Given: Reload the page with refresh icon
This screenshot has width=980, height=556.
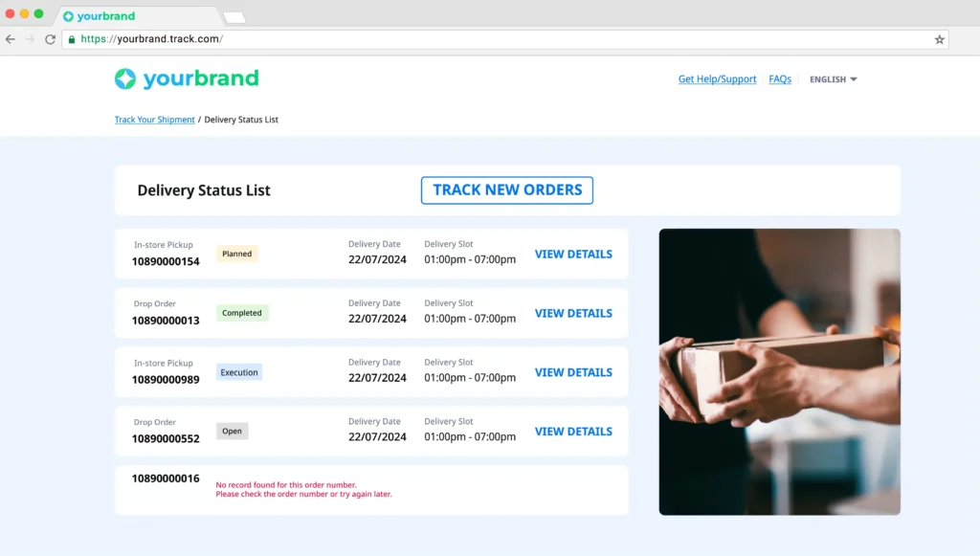Looking at the screenshot, I should [x=50, y=39].
